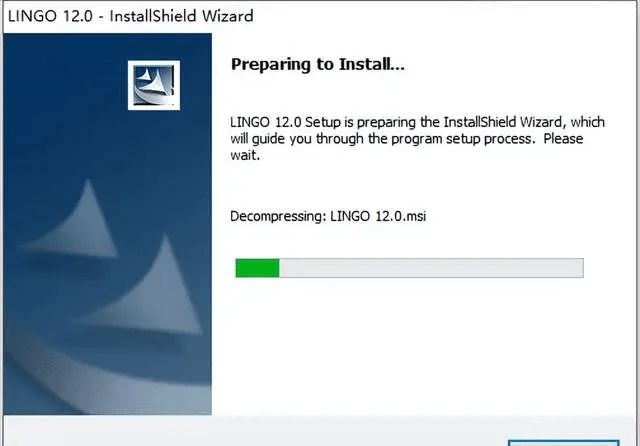Click the word Decompressing label
640x446 pixels.
coord(278,216)
